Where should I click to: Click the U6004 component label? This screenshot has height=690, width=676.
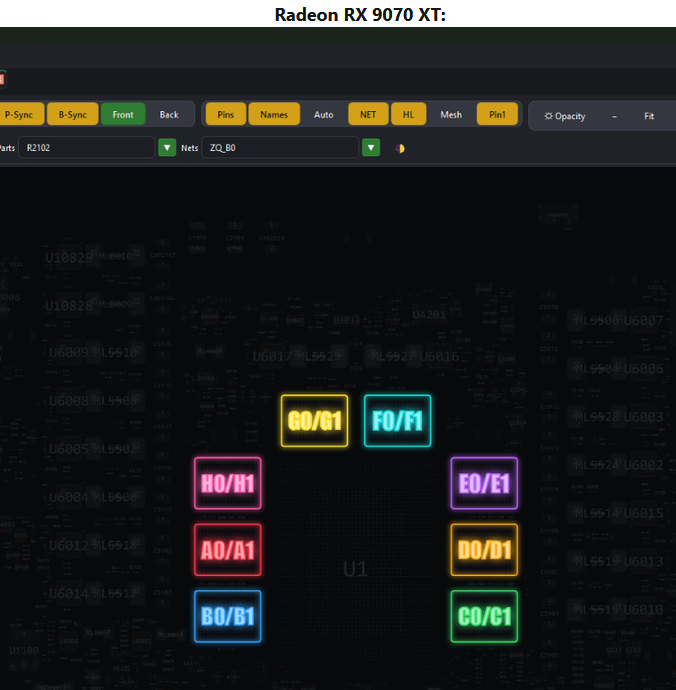(x=69, y=497)
